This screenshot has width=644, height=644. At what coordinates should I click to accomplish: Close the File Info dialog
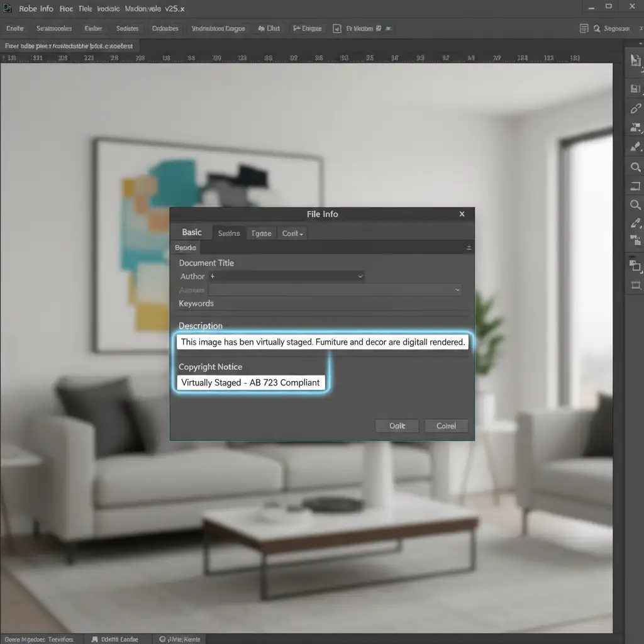coord(462,214)
